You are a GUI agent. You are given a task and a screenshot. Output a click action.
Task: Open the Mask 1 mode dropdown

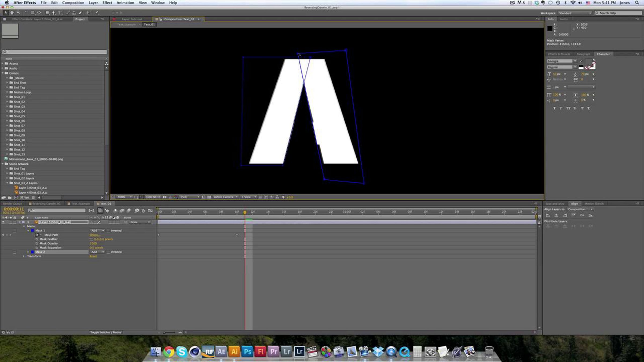tap(97, 231)
